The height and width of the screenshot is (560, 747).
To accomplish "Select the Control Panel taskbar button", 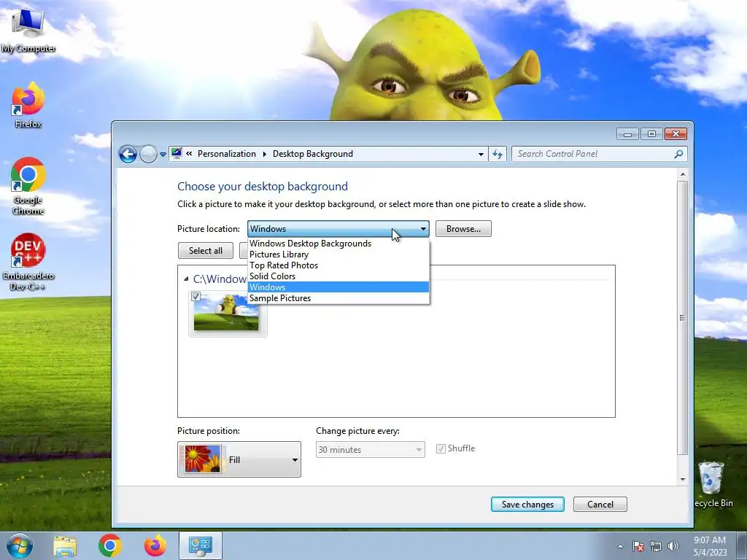I will click(200, 545).
